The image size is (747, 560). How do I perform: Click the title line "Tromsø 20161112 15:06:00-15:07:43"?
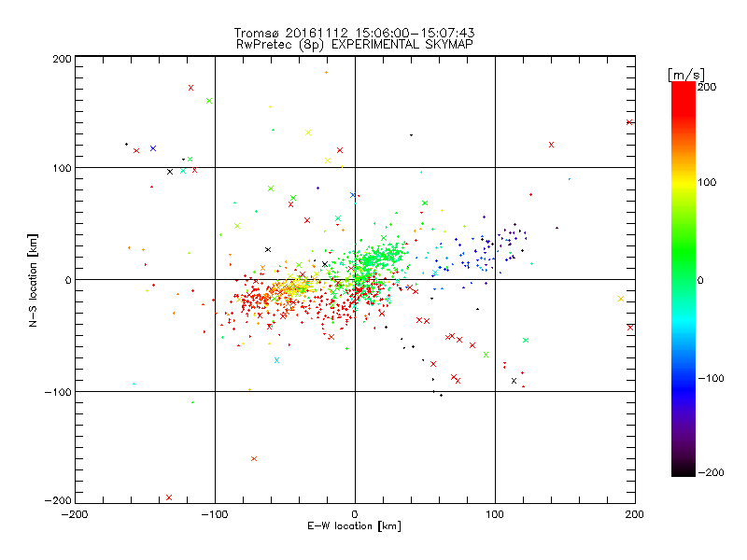coord(354,33)
